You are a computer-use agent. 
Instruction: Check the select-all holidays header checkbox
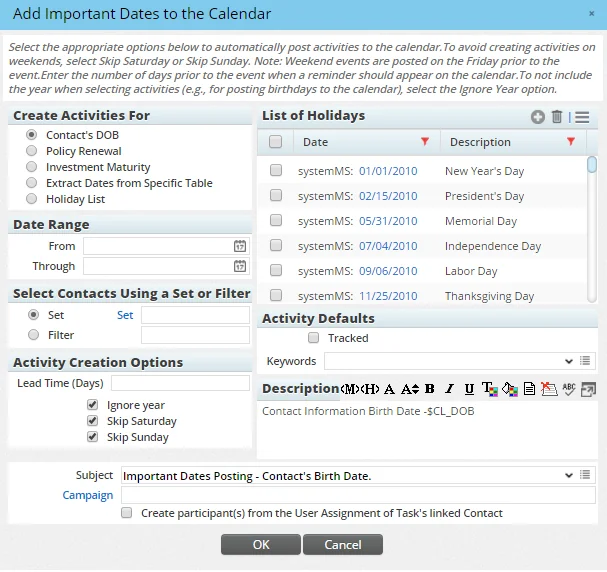(275, 142)
